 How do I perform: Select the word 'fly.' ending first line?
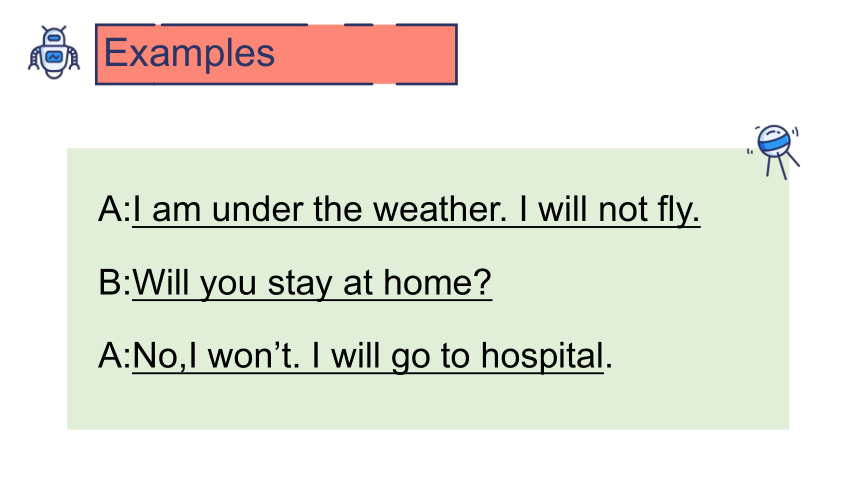point(678,210)
